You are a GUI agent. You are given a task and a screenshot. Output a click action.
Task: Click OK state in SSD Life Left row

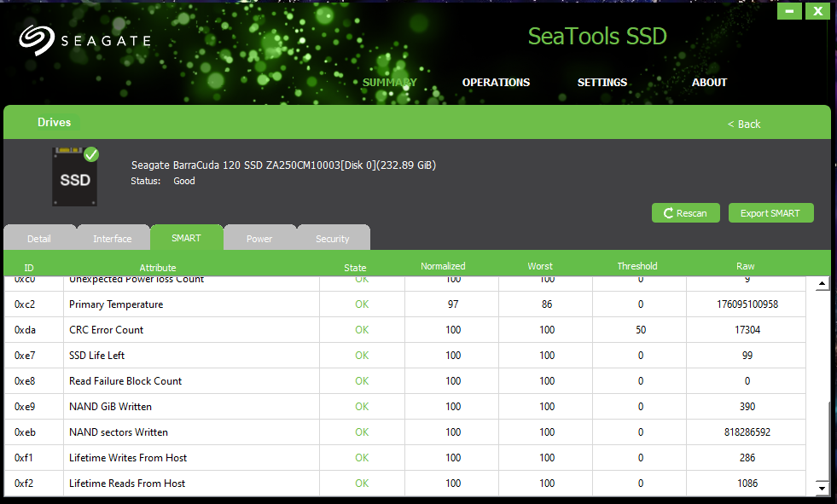[x=362, y=356]
